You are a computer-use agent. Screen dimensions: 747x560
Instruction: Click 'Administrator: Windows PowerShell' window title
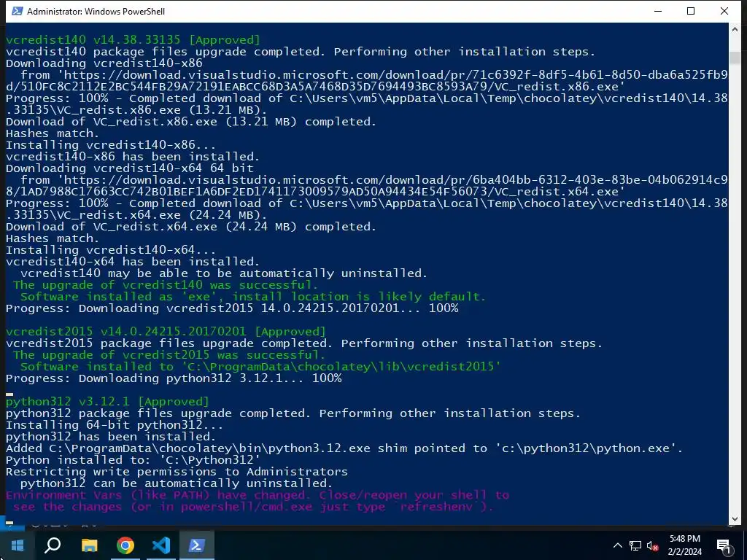(96, 12)
